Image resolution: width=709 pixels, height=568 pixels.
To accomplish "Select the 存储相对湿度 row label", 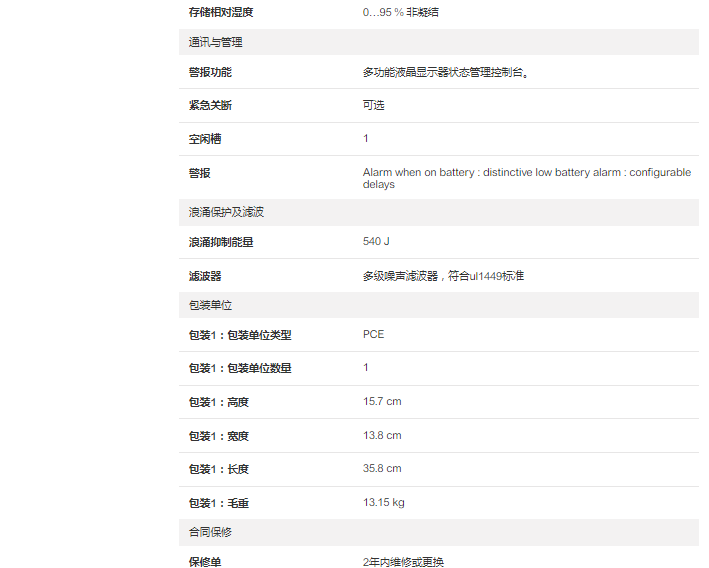I will (x=221, y=12).
